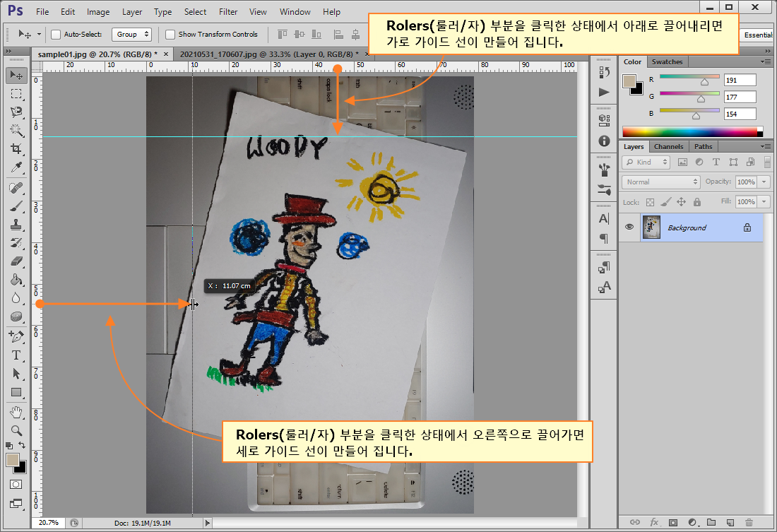Open the layer Kind filter dropdown
Image resolution: width=777 pixels, height=532 pixels.
click(x=646, y=162)
